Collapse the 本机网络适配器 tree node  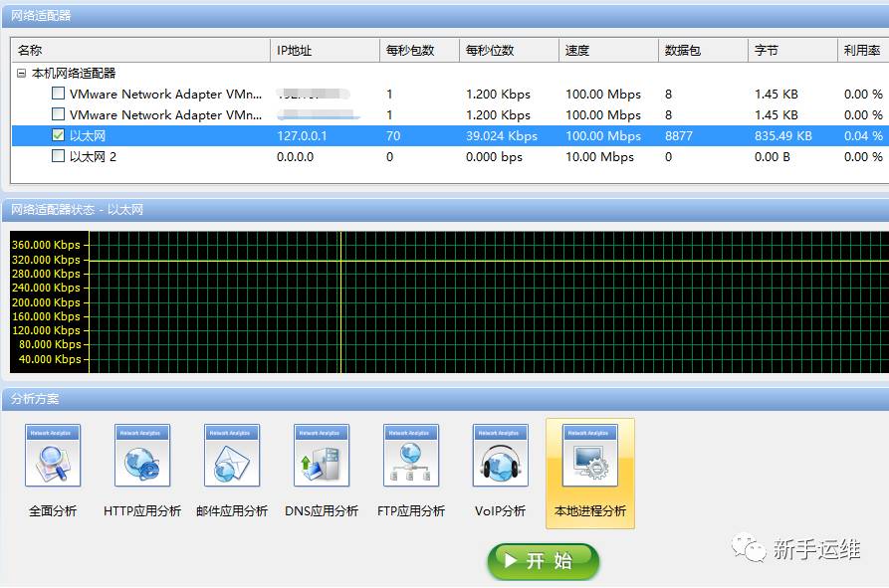point(22,73)
